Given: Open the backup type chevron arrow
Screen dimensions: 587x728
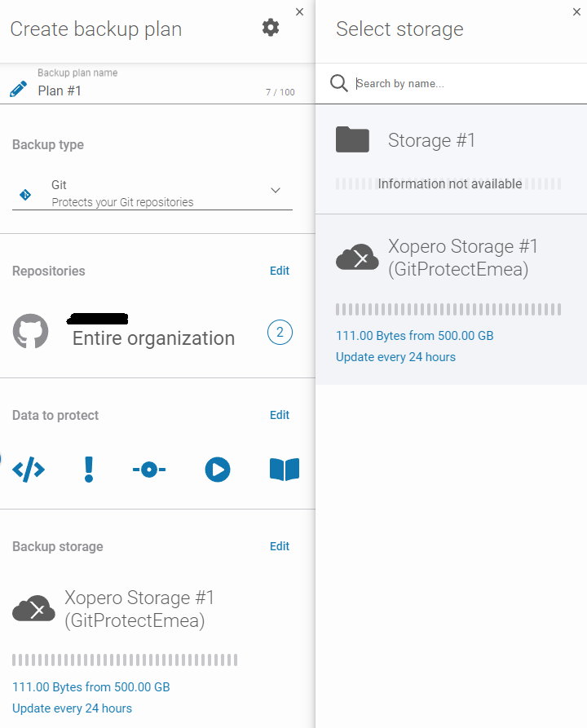Looking at the screenshot, I should (x=276, y=191).
